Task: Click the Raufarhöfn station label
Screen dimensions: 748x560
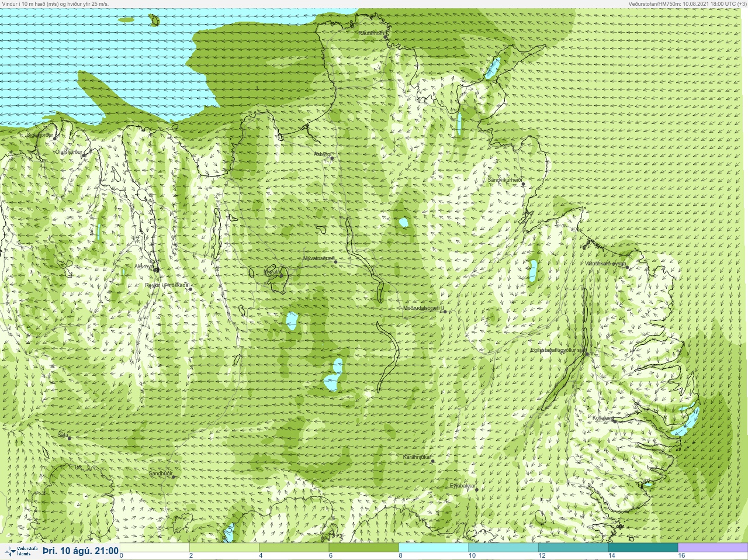Action: click(x=372, y=33)
